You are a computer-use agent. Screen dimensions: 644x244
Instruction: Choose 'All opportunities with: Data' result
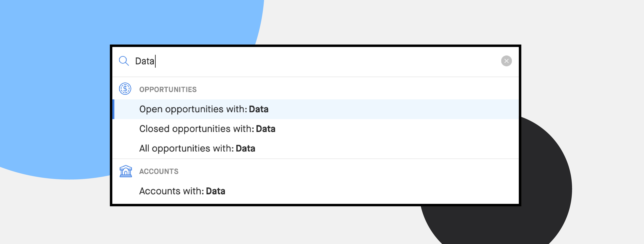[x=197, y=148]
